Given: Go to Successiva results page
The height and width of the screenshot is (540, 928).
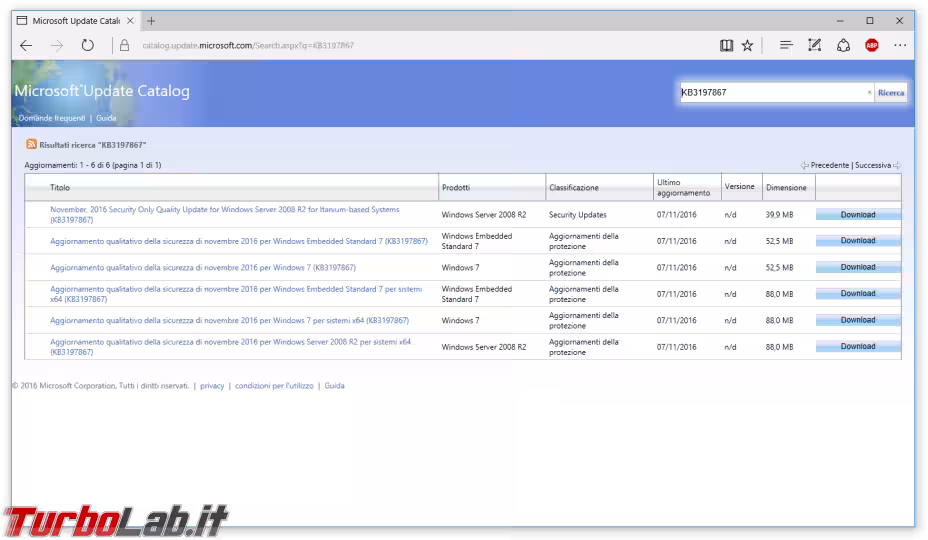Looking at the screenshot, I should (878, 165).
